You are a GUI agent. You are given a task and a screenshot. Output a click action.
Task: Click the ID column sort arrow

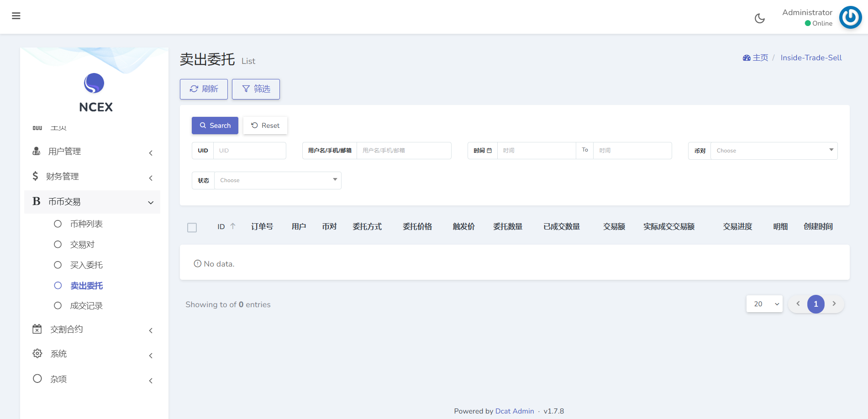233,226
